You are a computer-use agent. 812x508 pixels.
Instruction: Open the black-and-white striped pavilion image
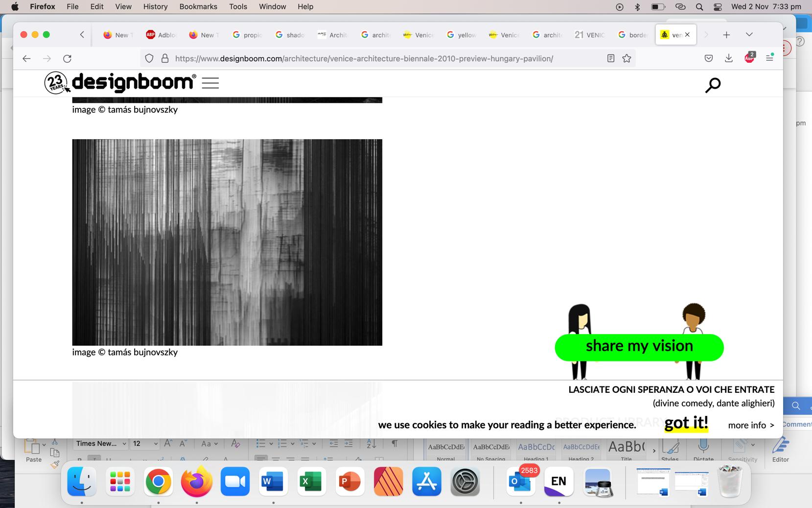[x=227, y=242]
